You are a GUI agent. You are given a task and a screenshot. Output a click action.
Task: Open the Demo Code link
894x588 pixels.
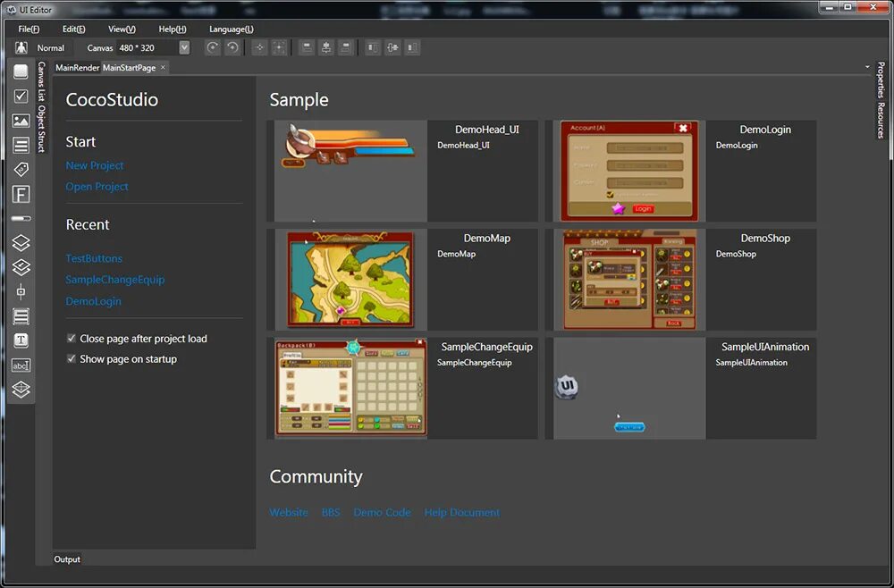[x=382, y=512]
